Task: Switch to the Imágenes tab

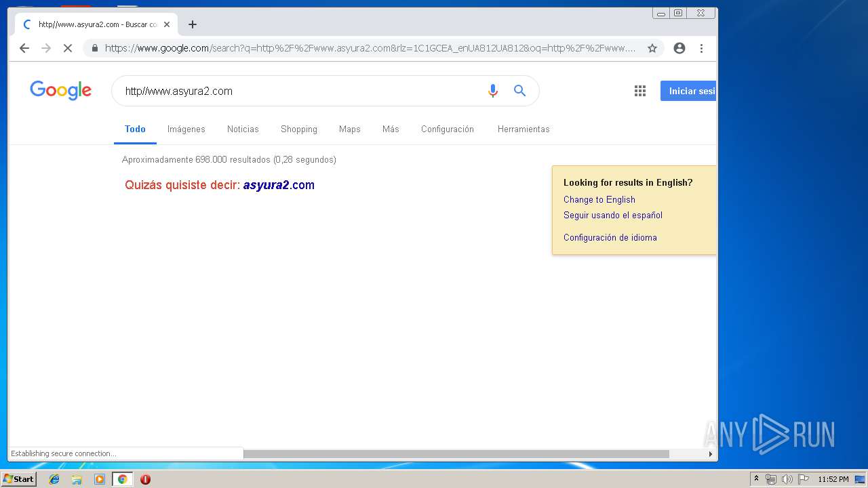Action: point(186,129)
